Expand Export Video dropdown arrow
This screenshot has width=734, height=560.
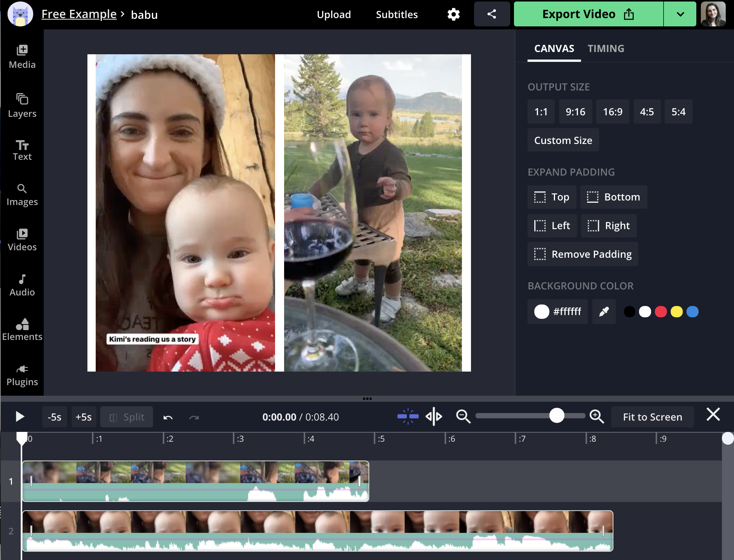pos(682,14)
